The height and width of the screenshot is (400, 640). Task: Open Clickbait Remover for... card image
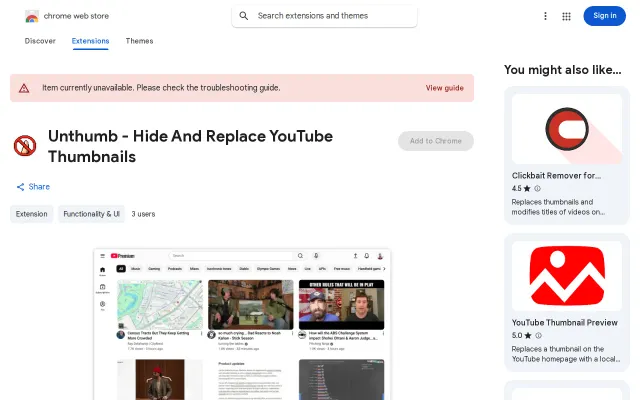pyautogui.click(x=567, y=129)
